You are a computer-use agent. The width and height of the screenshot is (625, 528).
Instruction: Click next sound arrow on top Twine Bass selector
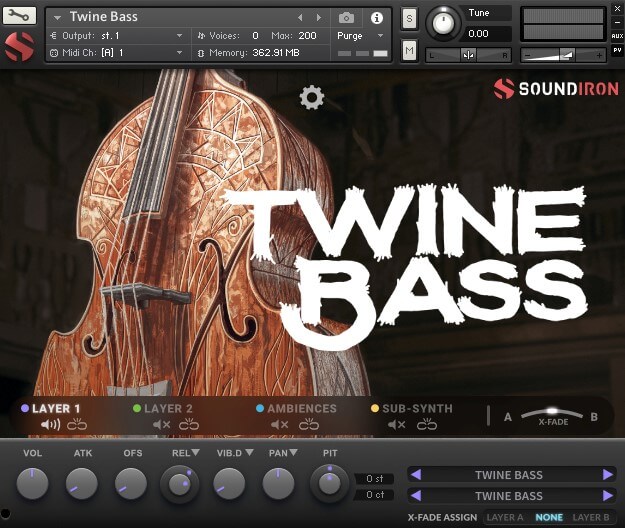(x=607, y=475)
